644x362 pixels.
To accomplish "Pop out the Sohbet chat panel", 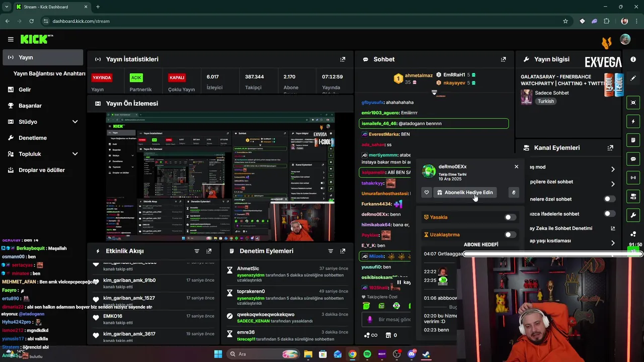I will (503, 59).
